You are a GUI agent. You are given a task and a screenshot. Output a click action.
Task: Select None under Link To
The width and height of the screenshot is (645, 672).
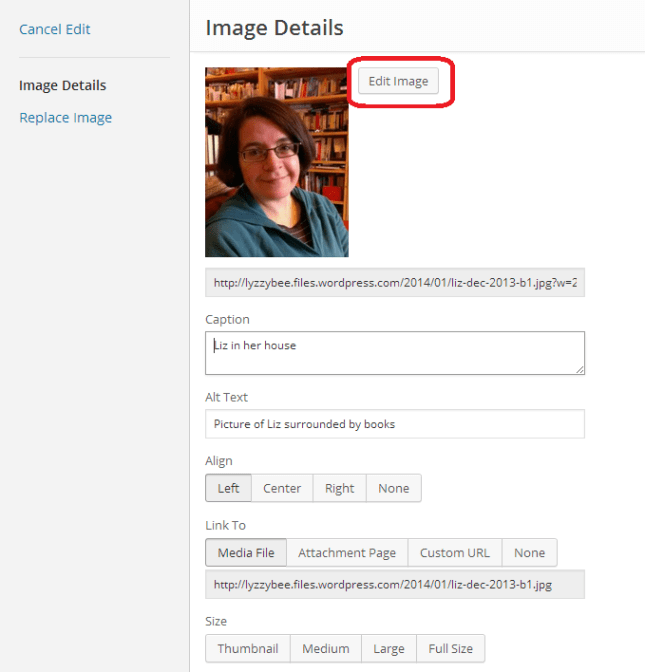pyautogui.click(x=530, y=552)
